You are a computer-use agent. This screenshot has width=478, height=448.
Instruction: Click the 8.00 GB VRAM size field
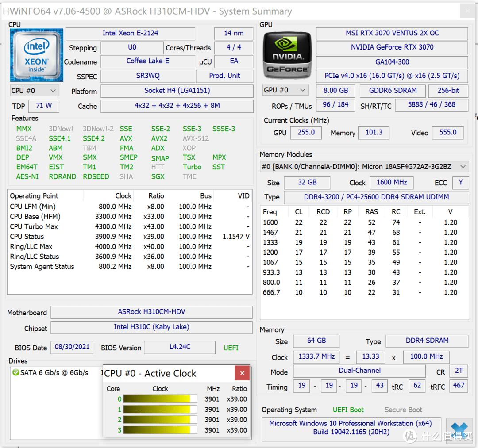(335, 91)
